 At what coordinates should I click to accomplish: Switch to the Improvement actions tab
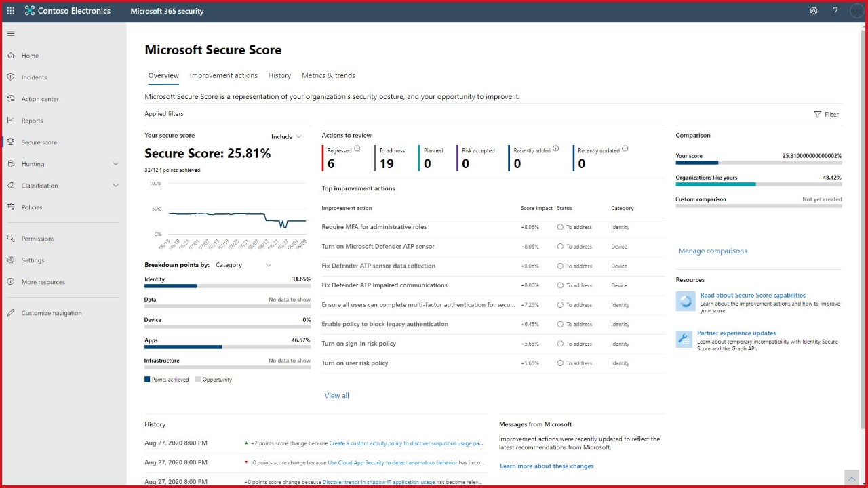(224, 75)
